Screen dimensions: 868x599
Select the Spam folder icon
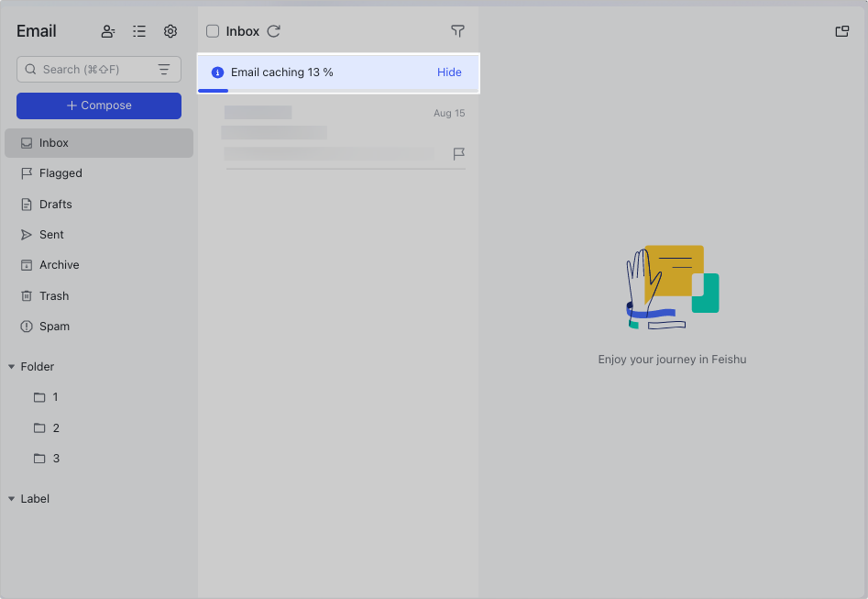(26, 326)
